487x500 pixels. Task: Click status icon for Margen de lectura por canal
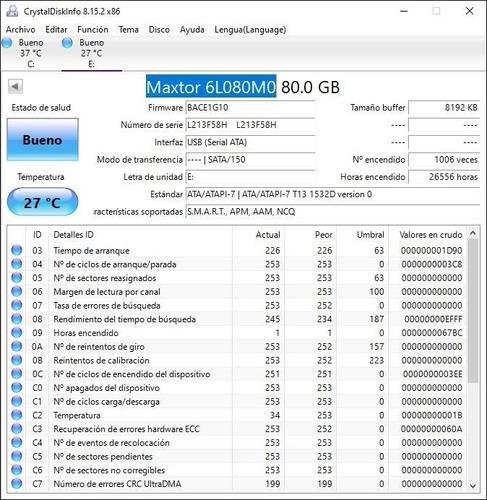(x=17, y=291)
